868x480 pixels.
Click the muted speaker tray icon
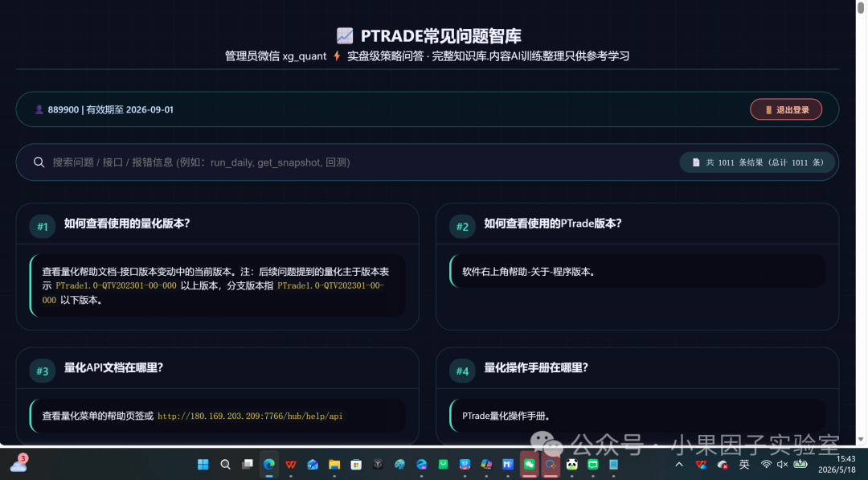[x=782, y=465]
